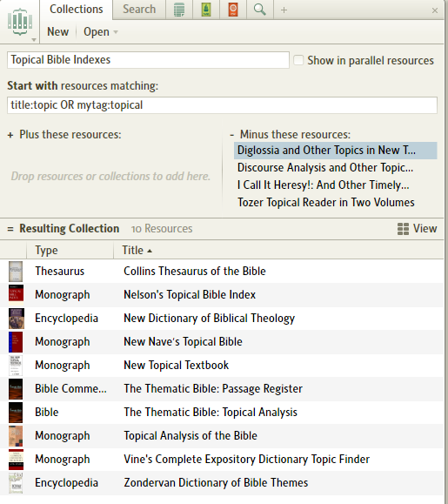Open the green book resource tab
The image size is (448, 504).
tap(206, 10)
